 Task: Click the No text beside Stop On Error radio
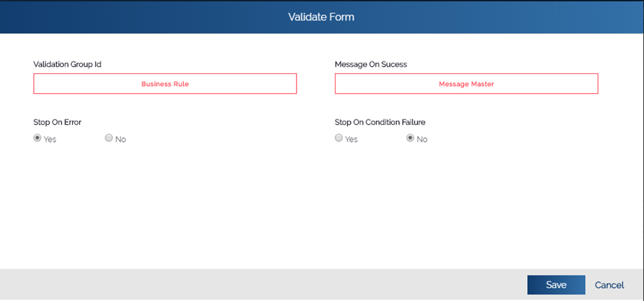(121, 139)
